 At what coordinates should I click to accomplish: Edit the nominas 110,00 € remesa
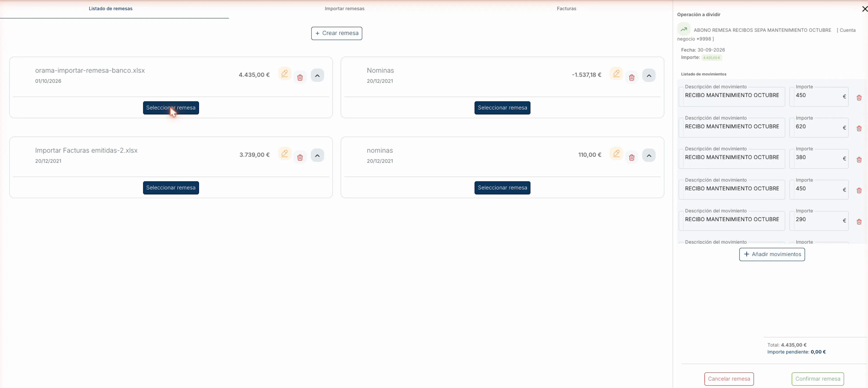[616, 154]
